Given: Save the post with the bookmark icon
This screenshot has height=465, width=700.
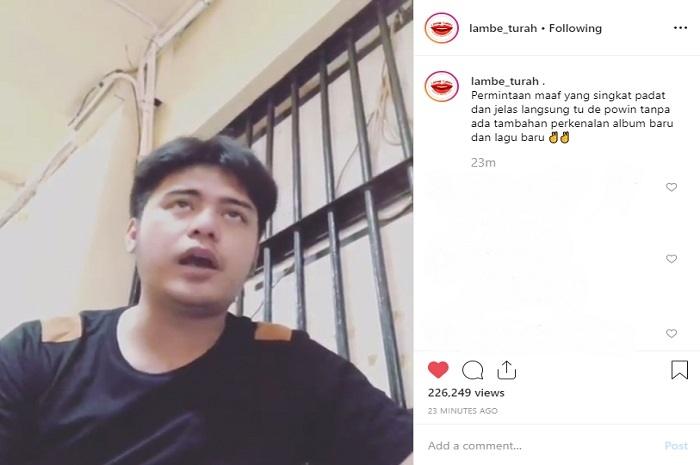Looking at the screenshot, I should pos(679,370).
